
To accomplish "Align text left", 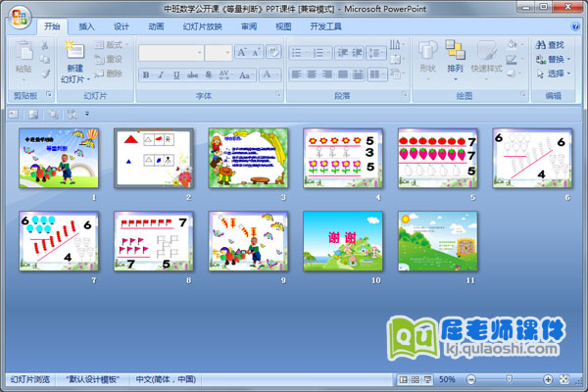I will [297, 74].
